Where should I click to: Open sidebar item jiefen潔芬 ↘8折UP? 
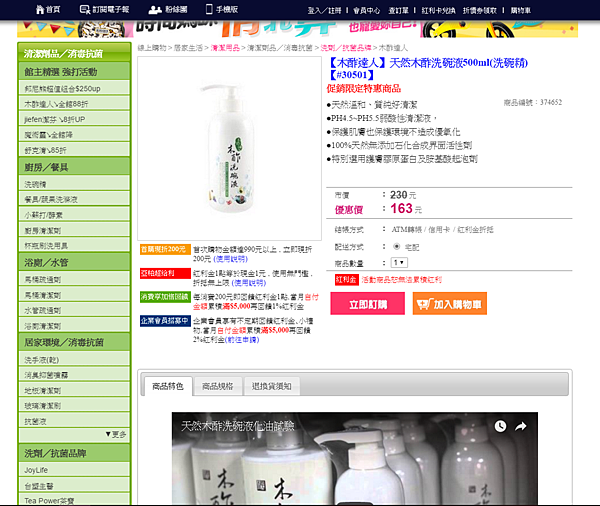(74, 119)
